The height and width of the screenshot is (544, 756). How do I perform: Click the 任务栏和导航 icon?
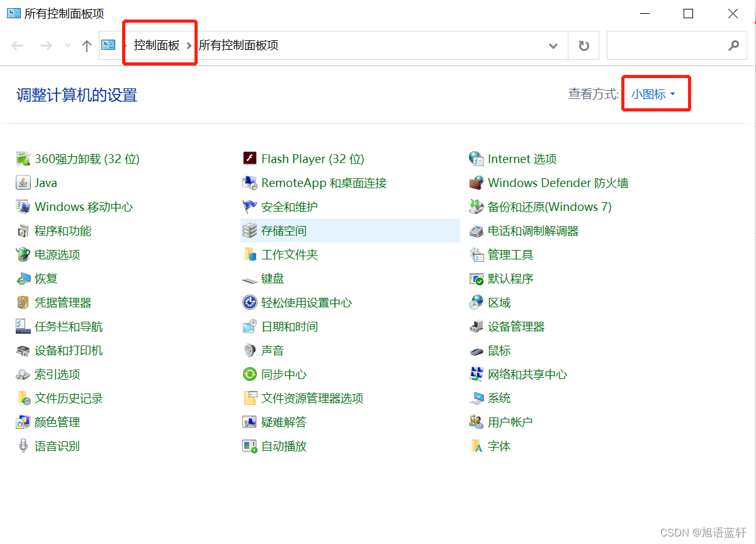23,326
